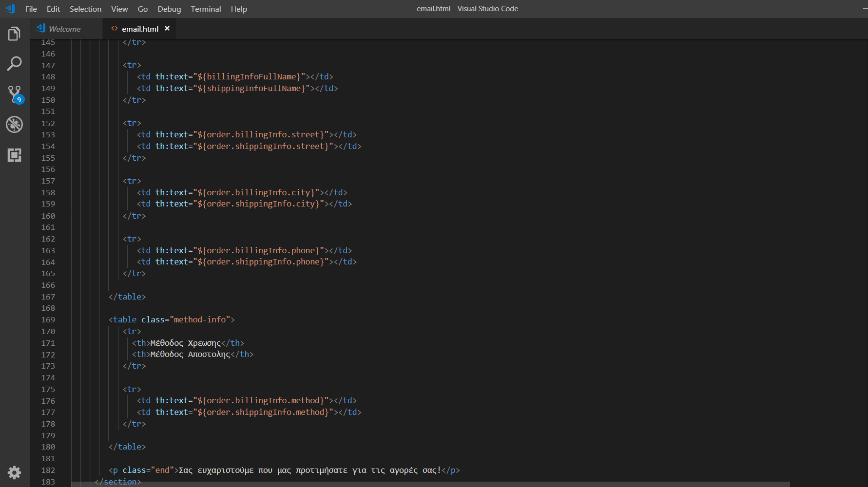Image resolution: width=868 pixels, height=487 pixels.
Task: Open the Debug view in activity bar
Action: (x=14, y=125)
